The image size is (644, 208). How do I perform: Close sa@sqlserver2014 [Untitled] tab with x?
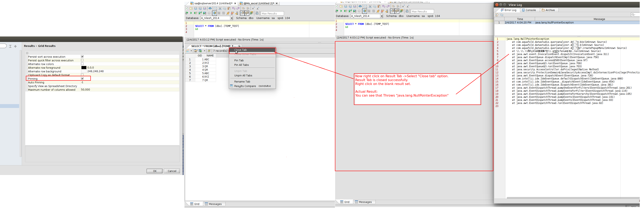pos(235,3)
